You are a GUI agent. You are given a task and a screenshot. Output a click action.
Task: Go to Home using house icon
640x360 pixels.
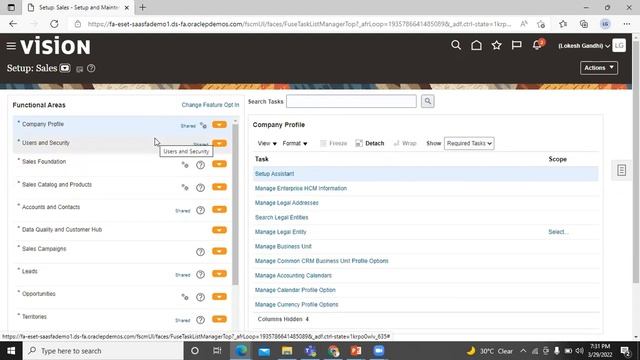point(476,45)
